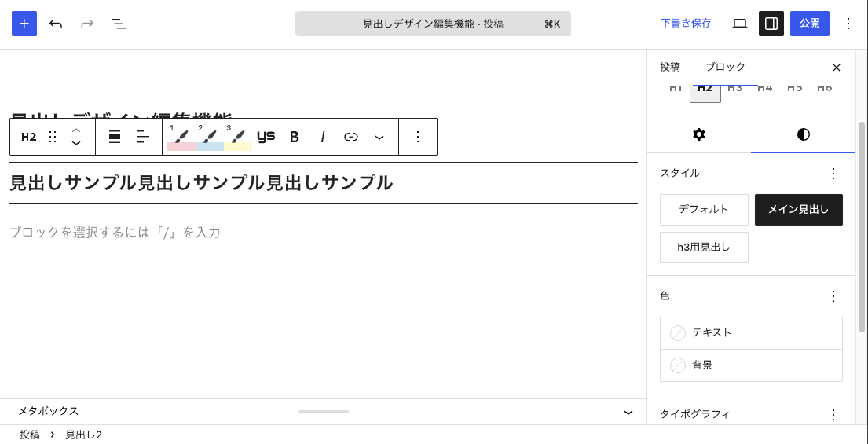Image resolution: width=868 pixels, height=444 pixels.
Task: Open 色 panel options menu
Action: coord(833,296)
